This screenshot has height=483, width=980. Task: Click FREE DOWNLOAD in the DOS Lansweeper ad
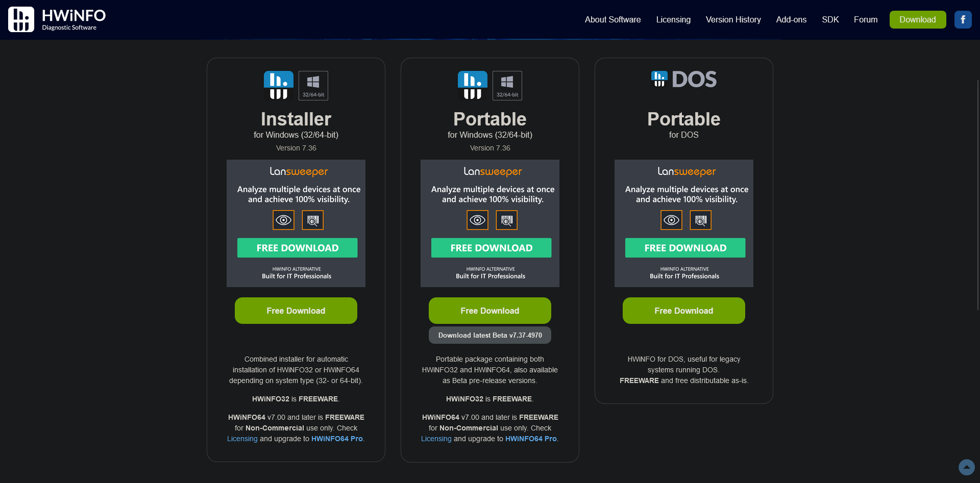click(685, 248)
